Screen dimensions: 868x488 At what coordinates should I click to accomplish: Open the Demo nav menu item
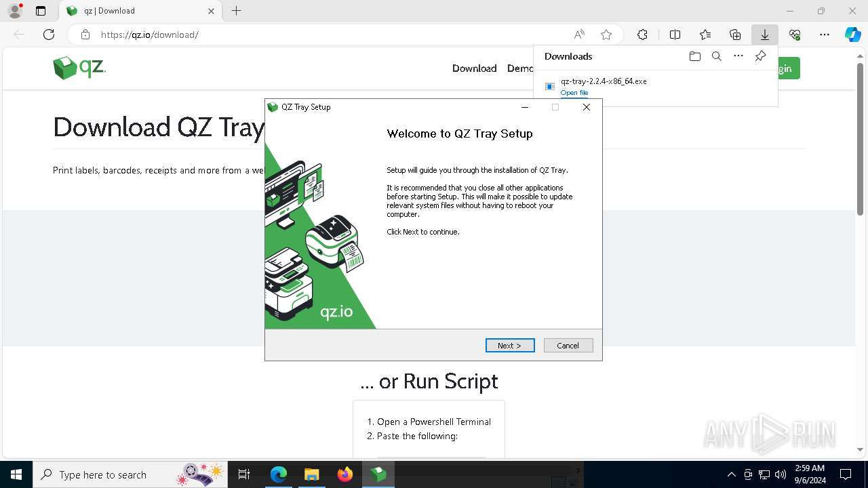point(520,68)
